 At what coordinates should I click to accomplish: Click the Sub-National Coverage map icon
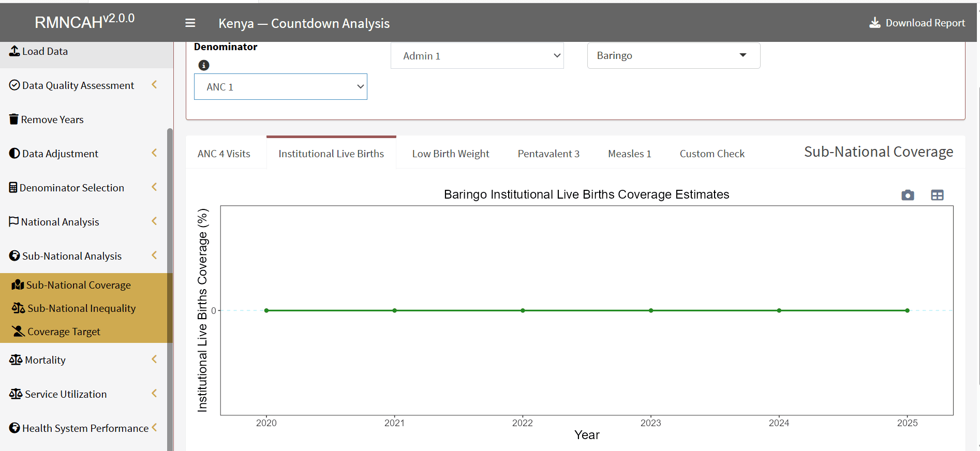18,285
